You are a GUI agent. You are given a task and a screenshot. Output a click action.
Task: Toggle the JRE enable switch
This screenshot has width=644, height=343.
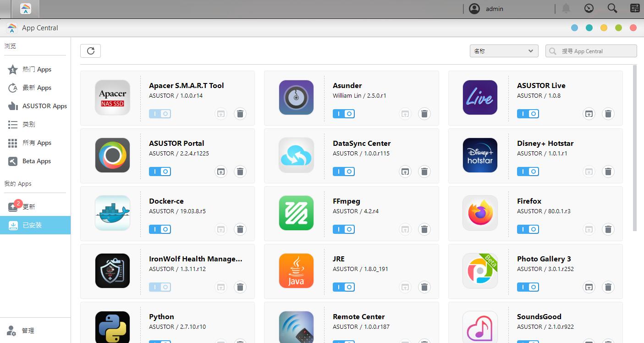click(x=344, y=287)
